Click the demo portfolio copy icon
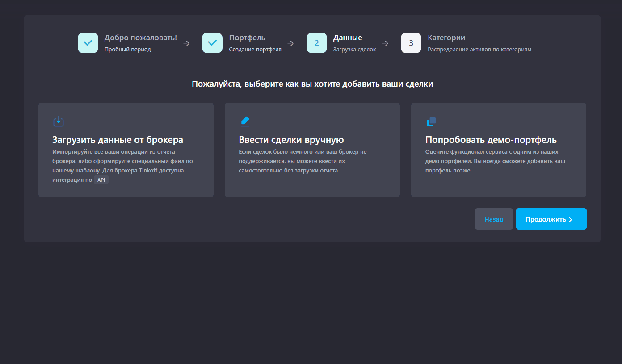622x364 pixels. pyautogui.click(x=431, y=121)
